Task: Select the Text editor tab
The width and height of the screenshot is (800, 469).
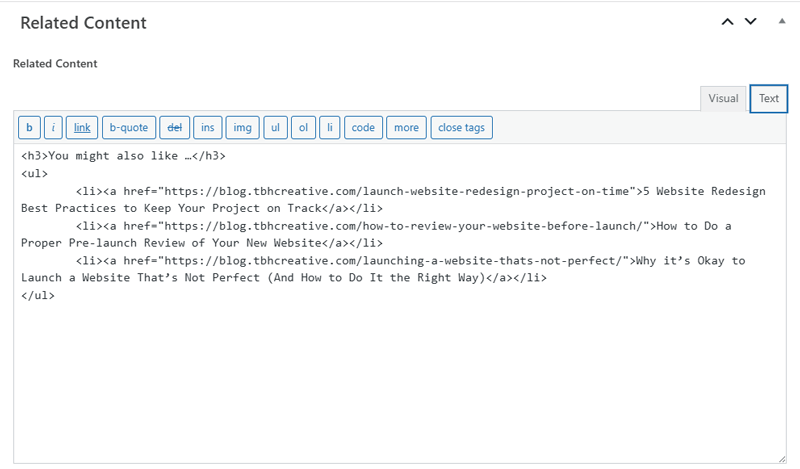Action: pyautogui.click(x=768, y=98)
